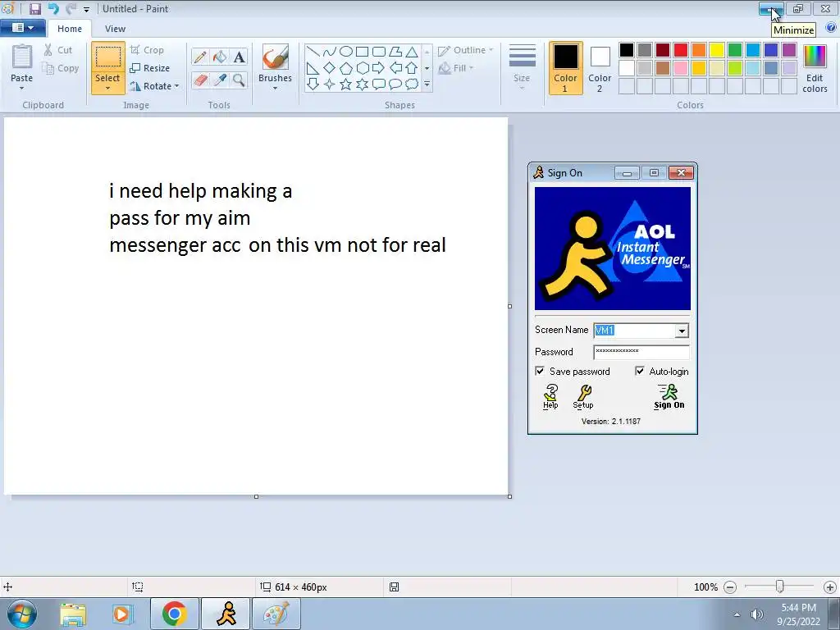Pick the Line shape
Viewport: 840px width, 630px height.
(313, 52)
